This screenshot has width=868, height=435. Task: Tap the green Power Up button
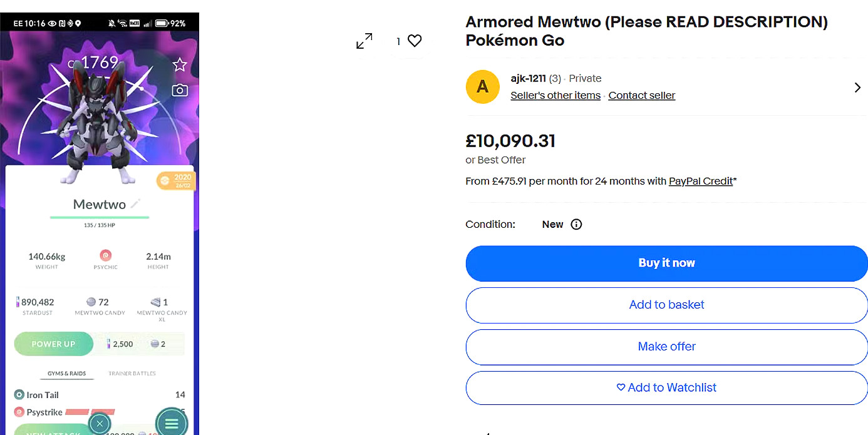53,344
